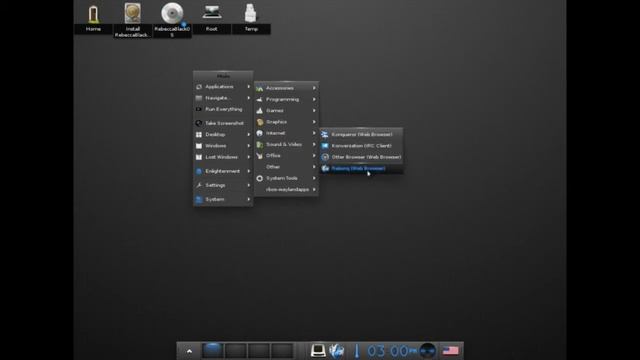Image resolution: width=640 pixels, height=360 pixels.
Task: Select the RebeccaBlackOS disc desktop icon
Action: point(172,20)
